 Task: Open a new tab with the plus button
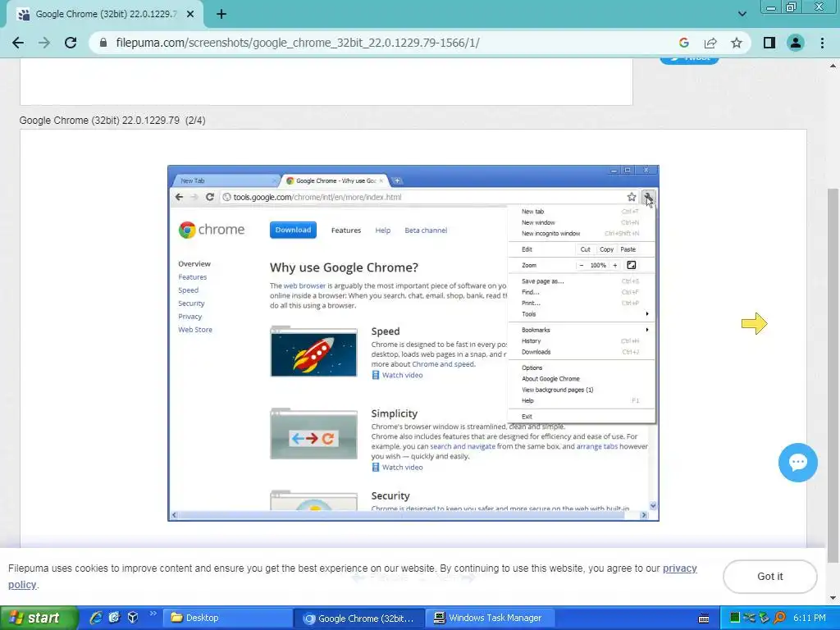(221, 15)
